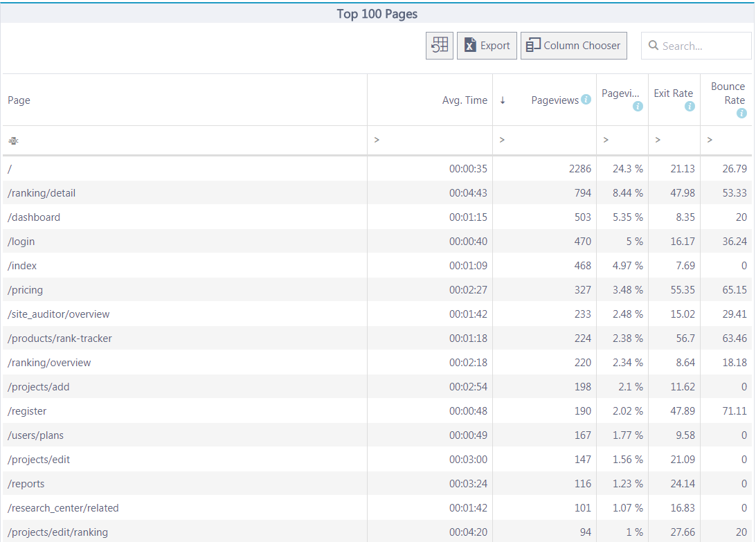Click percentage value 2.38 %
Viewport: 756px width, 542px height.
point(628,338)
